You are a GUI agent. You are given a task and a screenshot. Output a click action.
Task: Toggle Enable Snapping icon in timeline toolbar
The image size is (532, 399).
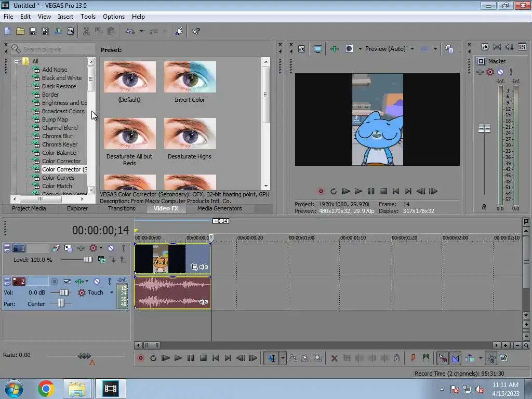[443, 358]
